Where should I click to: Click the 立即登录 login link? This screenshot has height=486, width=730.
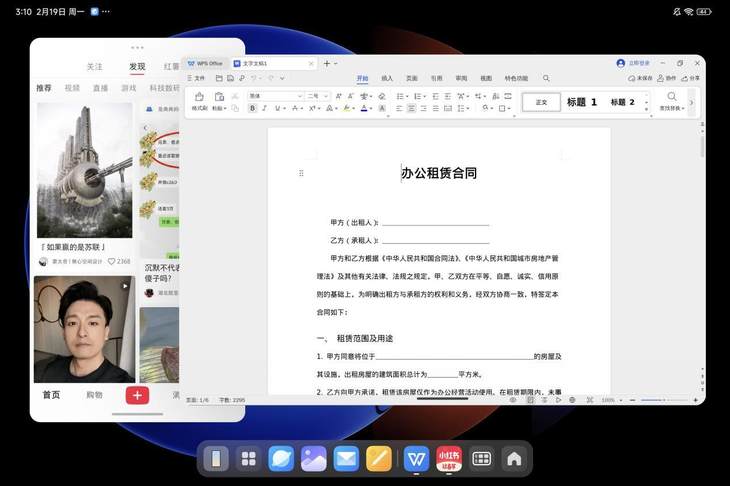pos(634,63)
